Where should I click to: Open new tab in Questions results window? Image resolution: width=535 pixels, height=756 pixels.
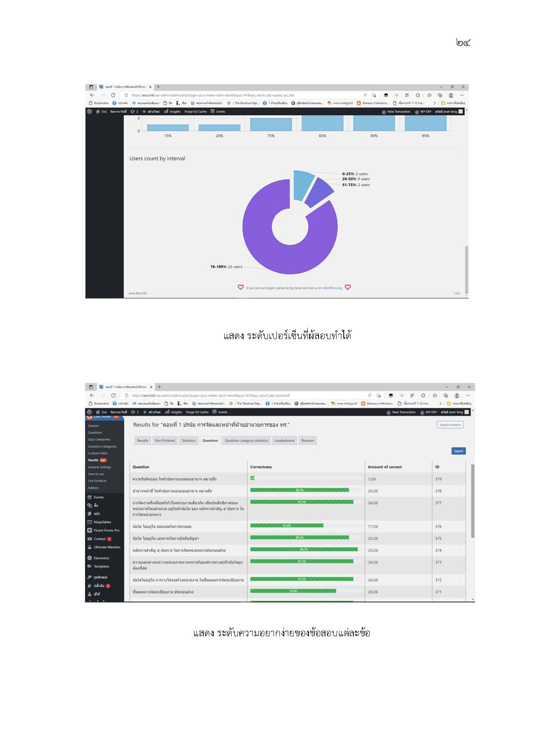159,387
